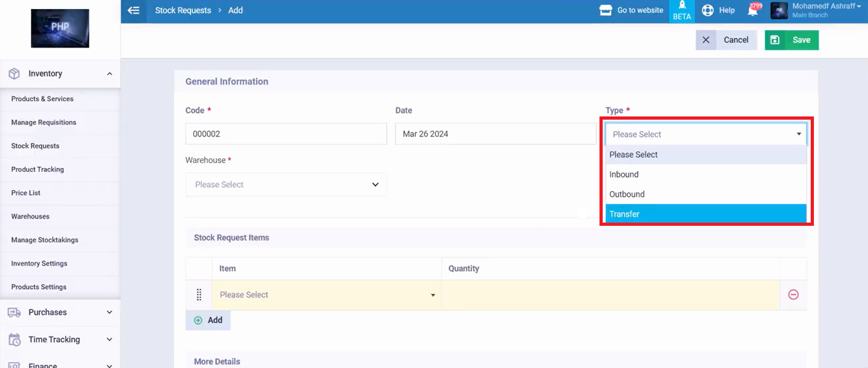Pick Outbound option in Type list
Screen dimensions: 868x368
tap(705, 194)
